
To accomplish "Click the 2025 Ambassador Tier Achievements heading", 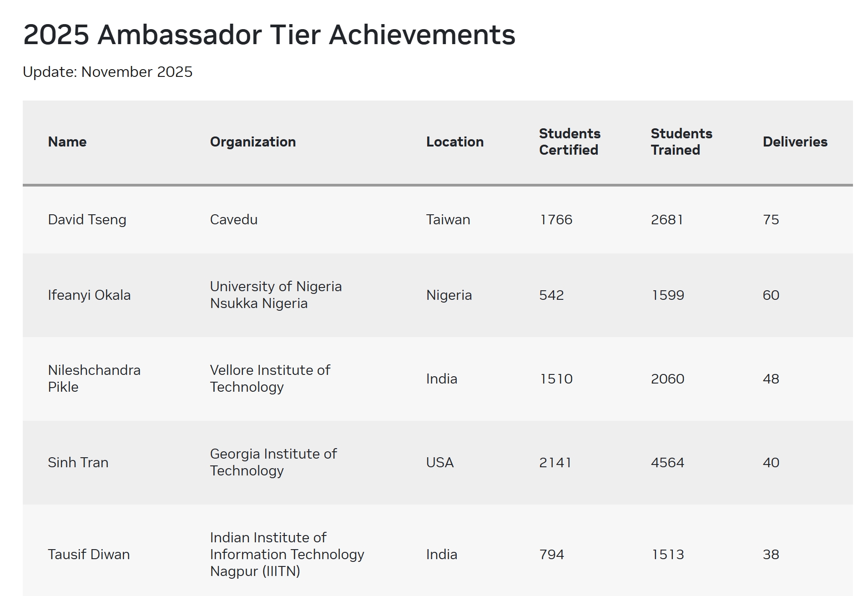I will tap(269, 35).
